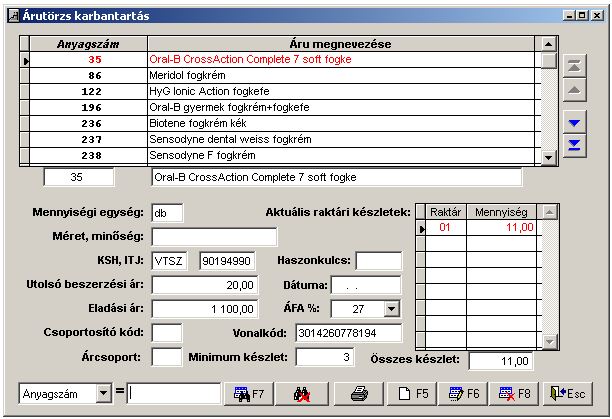This screenshot has width=612, height=419.
Task: Click the Mennyiségi egység field
Action: tap(167, 213)
